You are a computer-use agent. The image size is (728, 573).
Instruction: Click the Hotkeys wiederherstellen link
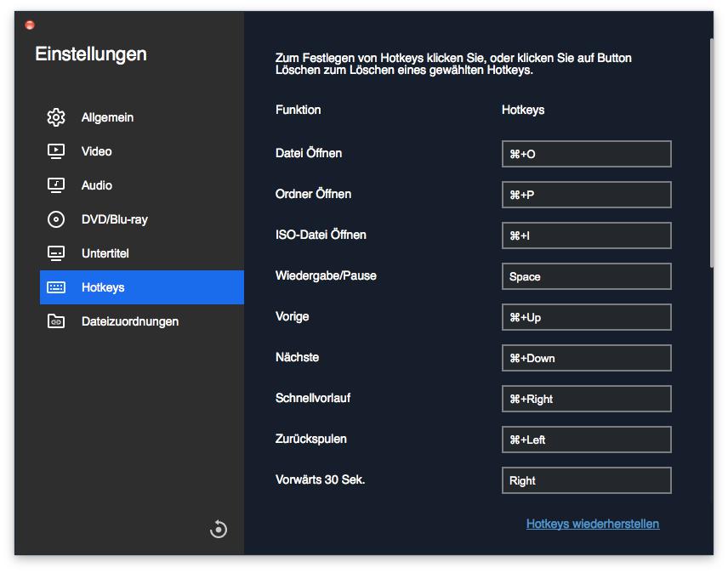coord(593,524)
